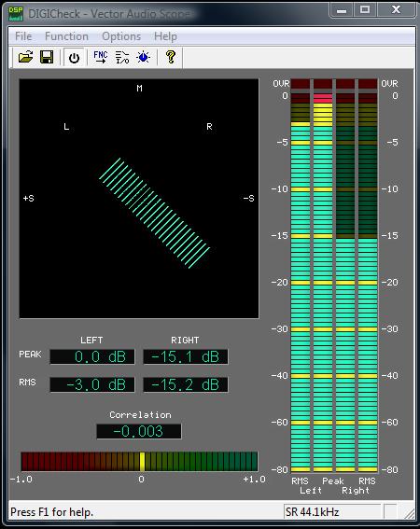The image size is (420, 529).
Task: Click the SR 44.1kHz status bar field
Action: pyautogui.click(x=332, y=512)
